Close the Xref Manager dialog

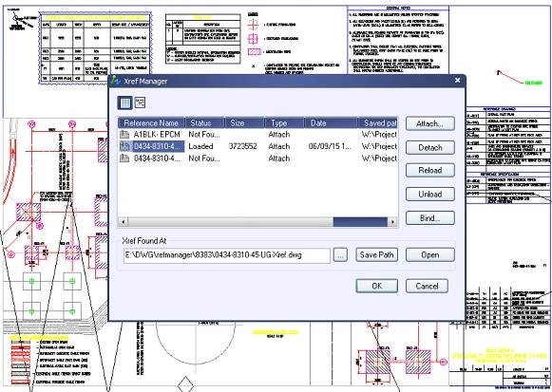(457, 81)
